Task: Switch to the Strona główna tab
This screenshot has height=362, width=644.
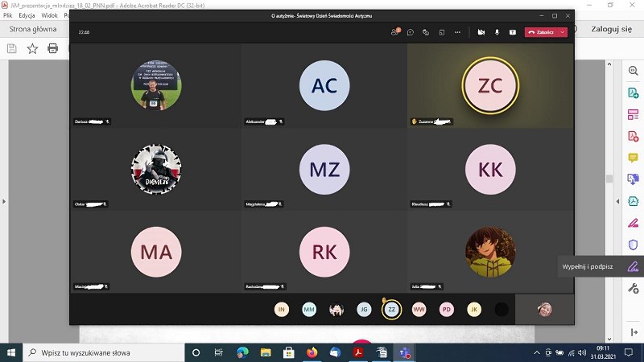Action: (32, 29)
